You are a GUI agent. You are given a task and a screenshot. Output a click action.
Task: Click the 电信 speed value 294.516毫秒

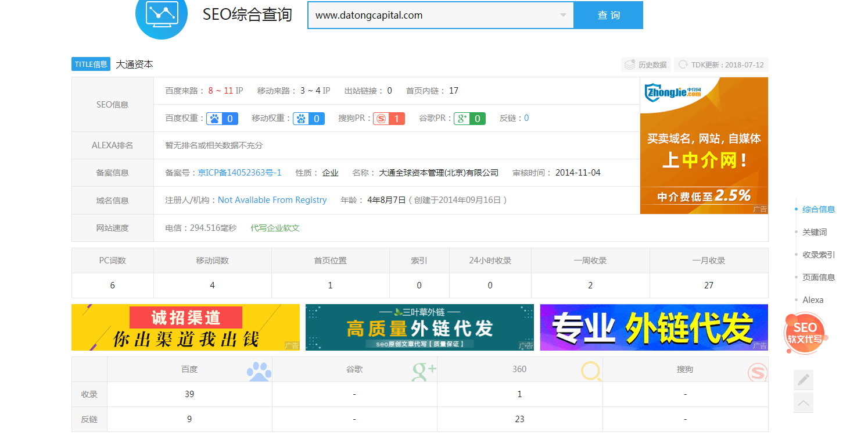[213, 228]
